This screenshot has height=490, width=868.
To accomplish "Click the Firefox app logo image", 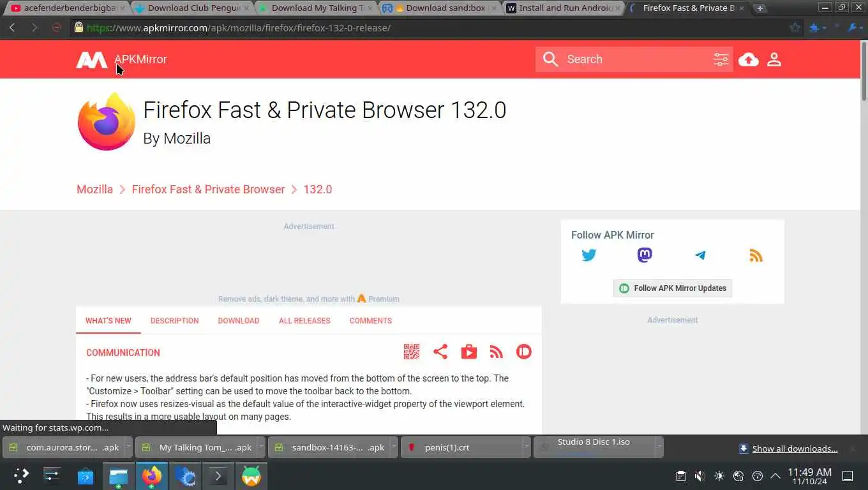I will 107,121.
